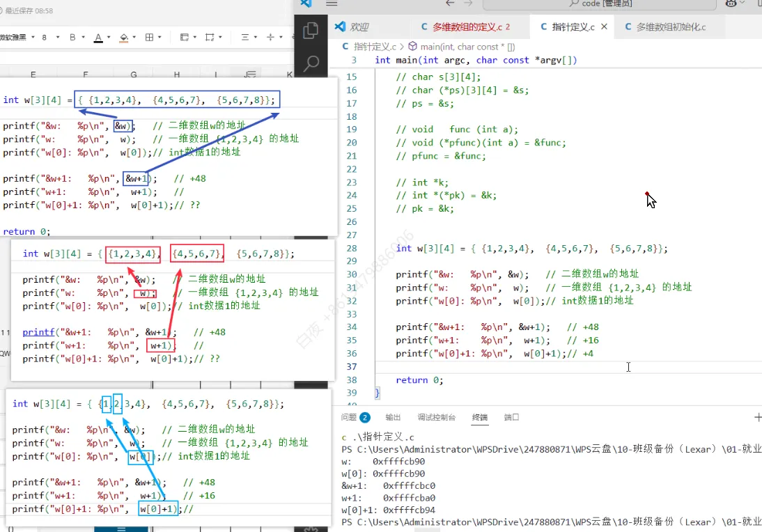This screenshot has width=762, height=532.
Task: Add a new terminal with plus icon
Action: click(x=758, y=417)
